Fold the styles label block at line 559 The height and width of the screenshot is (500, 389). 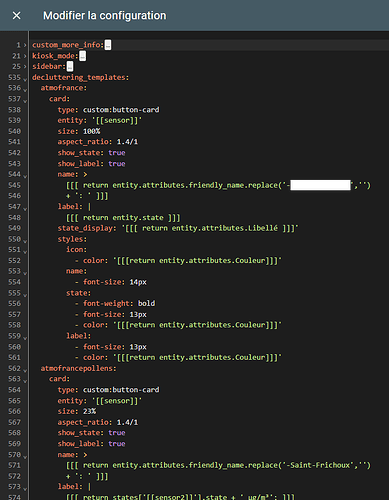point(25,337)
